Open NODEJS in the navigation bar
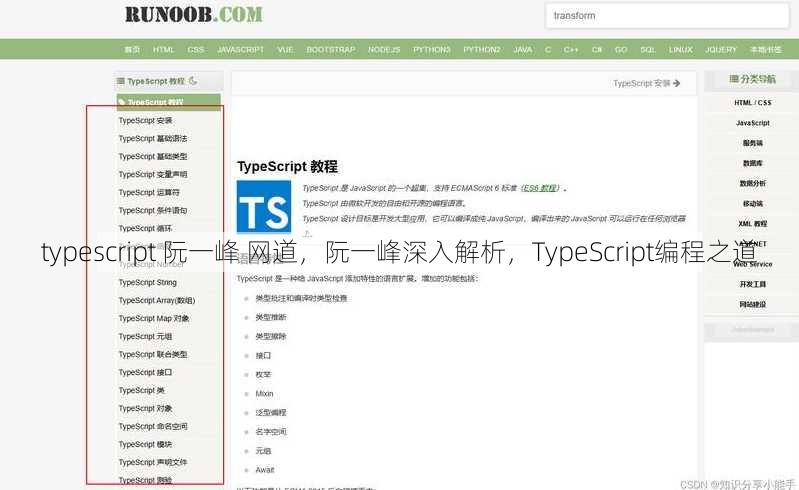The width and height of the screenshot is (799, 490). click(384, 49)
